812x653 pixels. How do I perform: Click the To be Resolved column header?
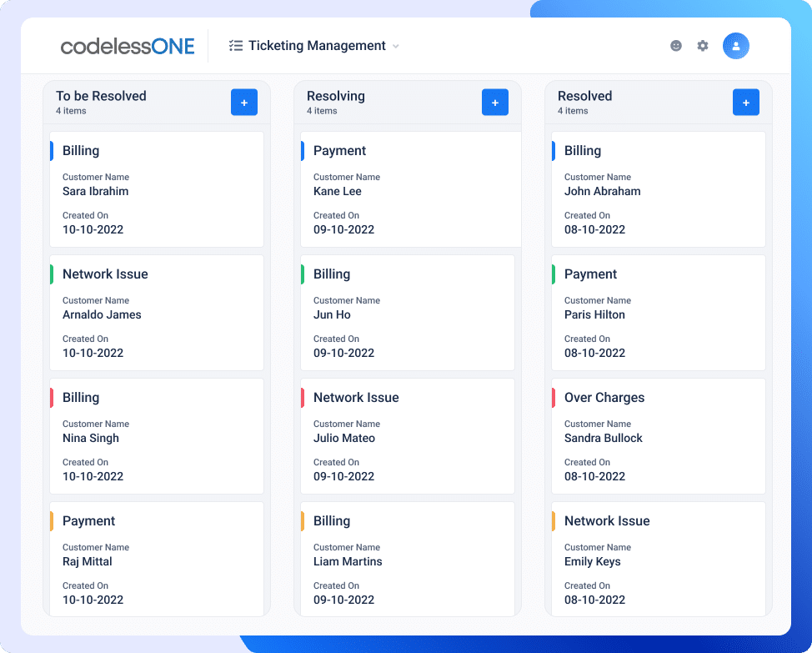point(101,96)
